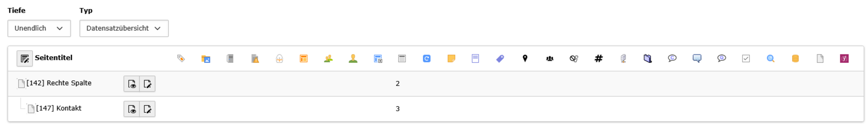The height and width of the screenshot is (132, 868).
Task: Edit the Kontakt page properties
Action: point(147,109)
